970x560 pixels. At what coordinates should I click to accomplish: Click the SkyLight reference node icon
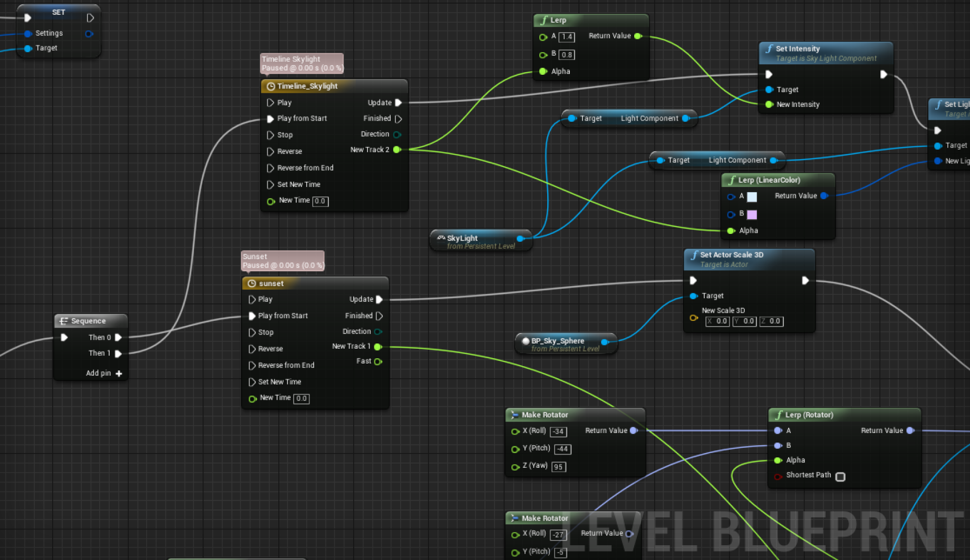pyautogui.click(x=441, y=238)
